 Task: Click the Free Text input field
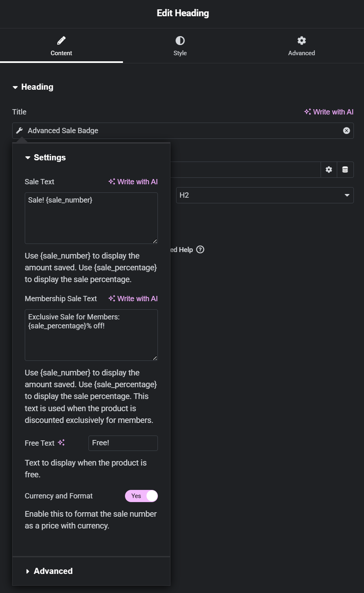[x=123, y=443]
